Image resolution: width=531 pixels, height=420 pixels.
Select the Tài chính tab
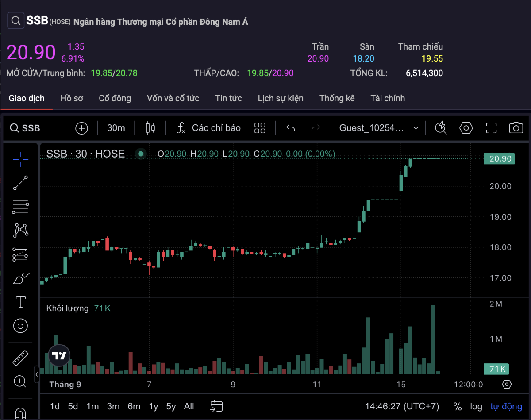coord(388,98)
